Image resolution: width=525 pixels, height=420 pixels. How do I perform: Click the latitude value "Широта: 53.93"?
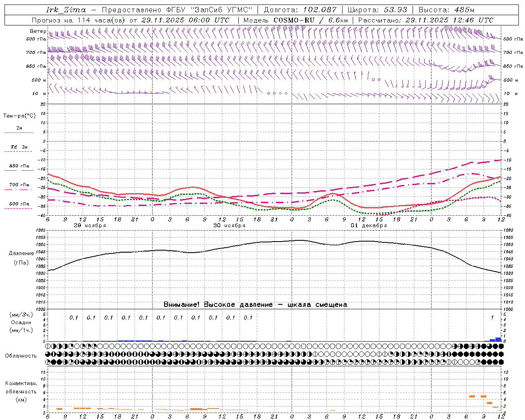pyautogui.click(x=377, y=10)
